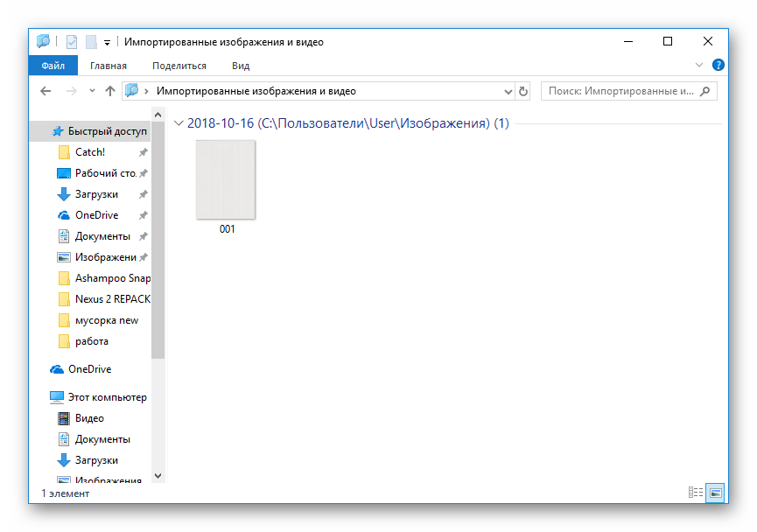This screenshot has height=532, width=757.
Task: Refresh the current folder view
Action: tap(523, 91)
